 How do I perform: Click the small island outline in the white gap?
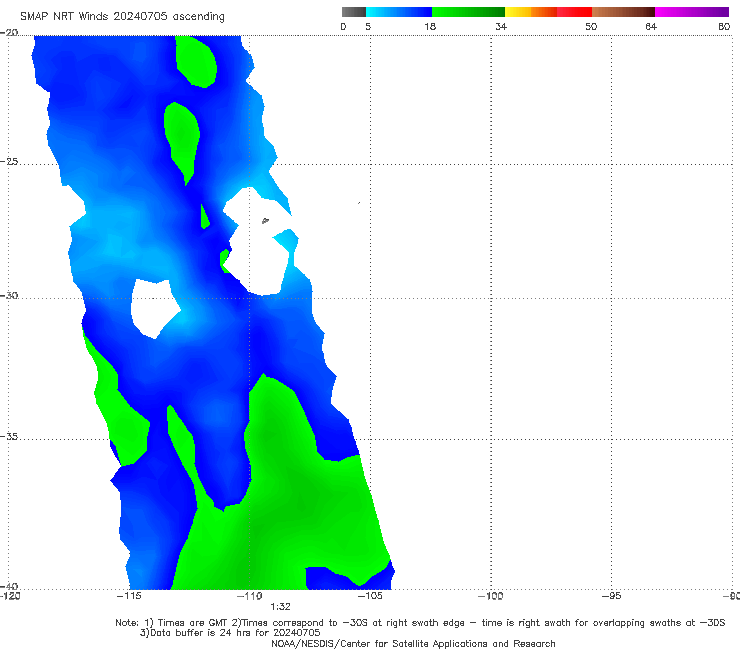click(x=265, y=220)
